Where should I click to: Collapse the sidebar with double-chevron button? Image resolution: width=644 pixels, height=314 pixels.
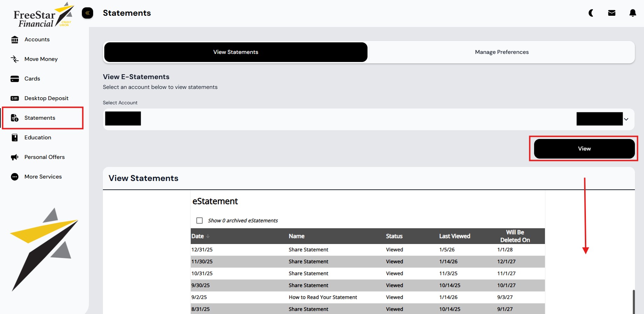point(87,13)
